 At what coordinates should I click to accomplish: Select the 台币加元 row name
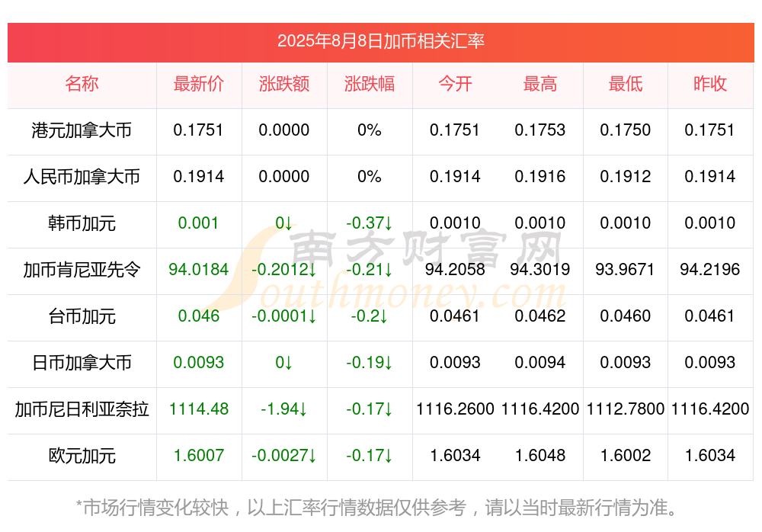82,316
